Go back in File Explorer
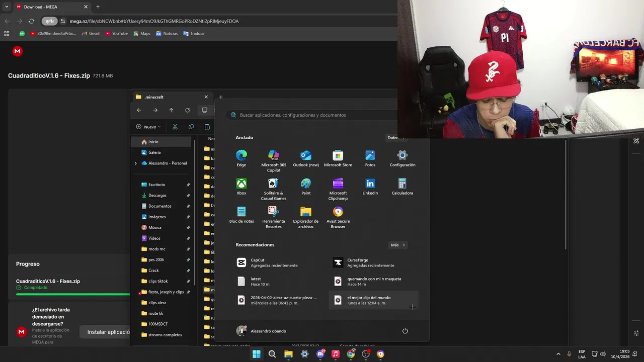This screenshot has height=362, width=644. pyautogui.click(x=139, y=110)
